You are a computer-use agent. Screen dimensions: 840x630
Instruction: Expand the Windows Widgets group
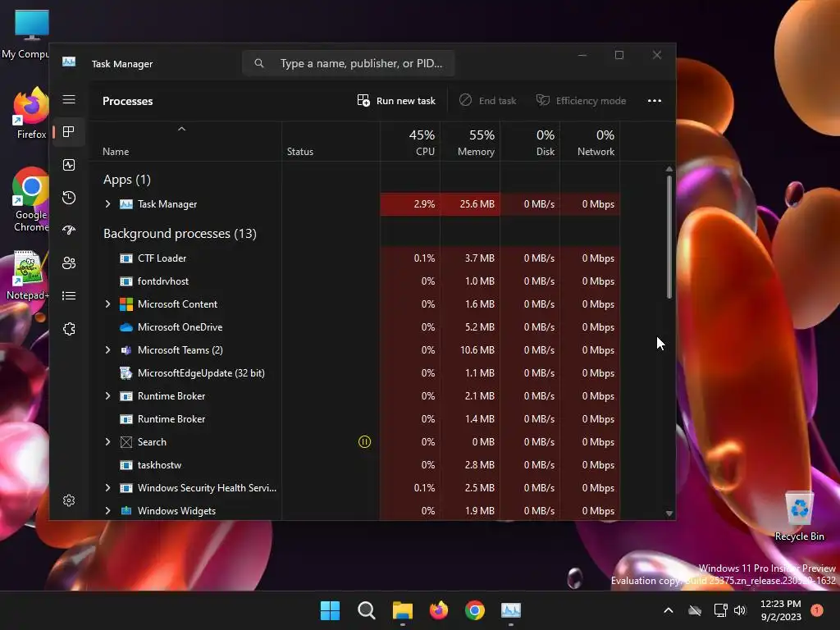(x=107, y=511)
